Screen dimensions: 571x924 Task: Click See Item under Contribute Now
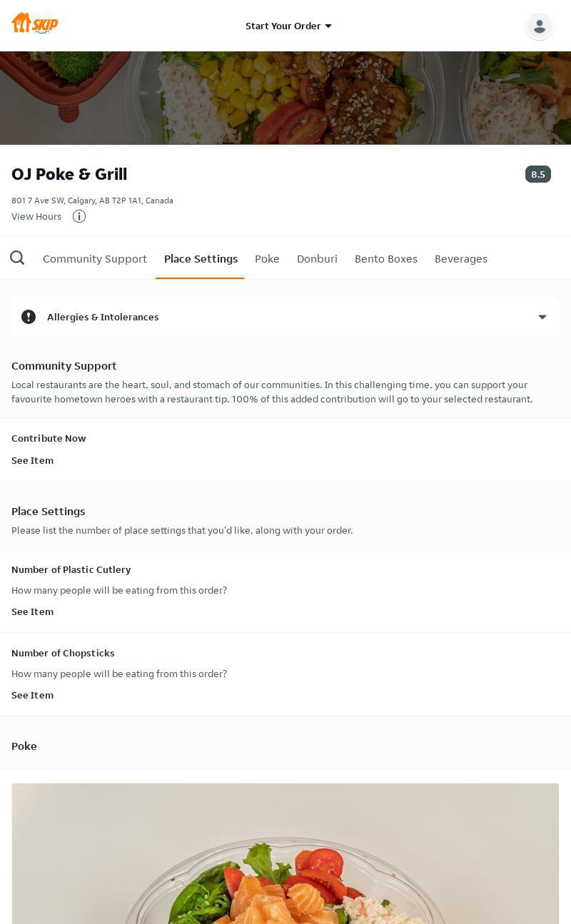point(32,460)
